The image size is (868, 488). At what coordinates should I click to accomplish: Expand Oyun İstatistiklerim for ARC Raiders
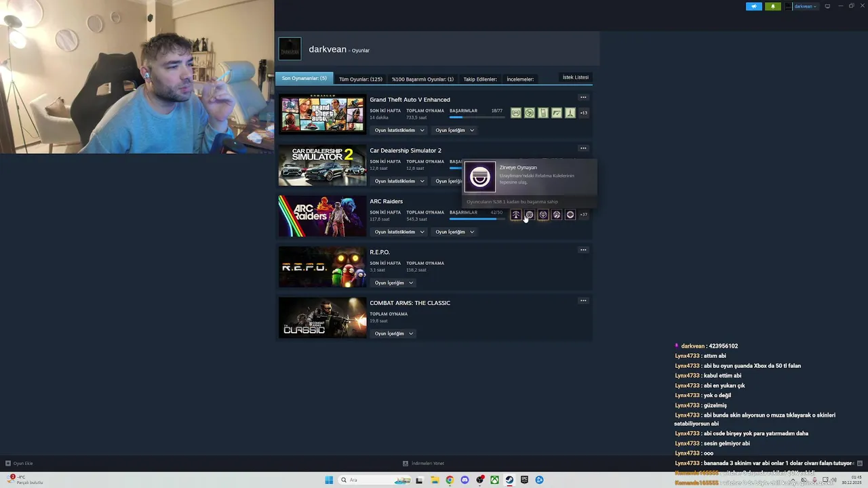pyautogui.click(x=399, y=232)
